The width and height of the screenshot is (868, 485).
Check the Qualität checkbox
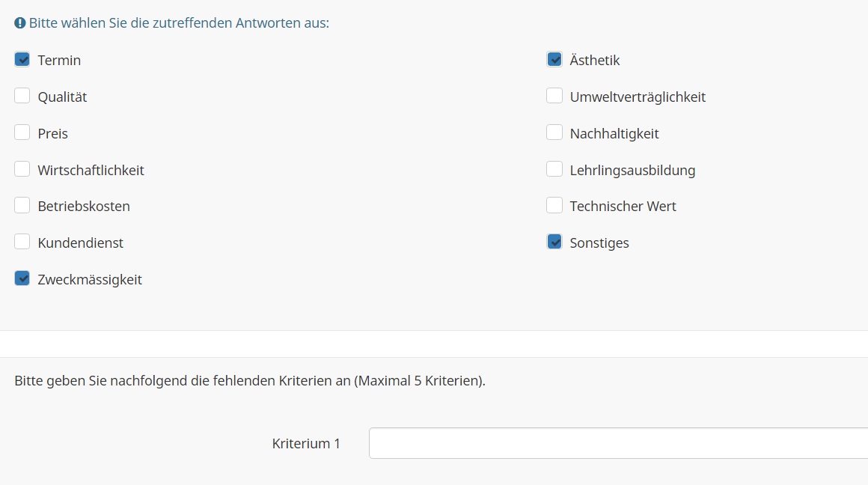coord(22,97)
